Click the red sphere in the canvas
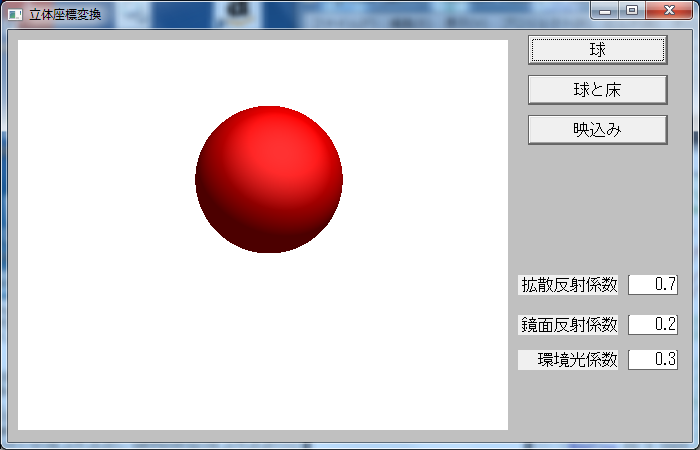Viewport: 700px width, 450px height. pos(269,179)
